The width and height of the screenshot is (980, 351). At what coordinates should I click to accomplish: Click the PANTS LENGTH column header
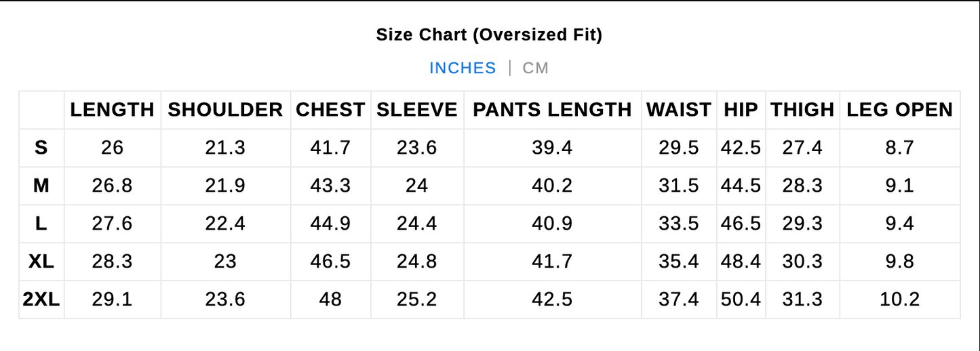[x=552, y=110]
